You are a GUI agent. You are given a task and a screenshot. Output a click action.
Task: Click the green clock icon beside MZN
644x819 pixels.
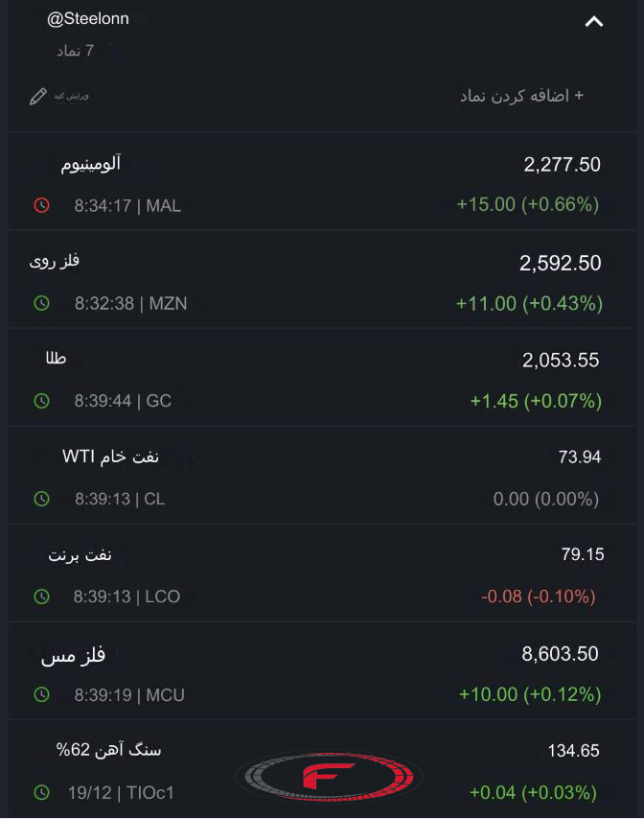point(42,303)
